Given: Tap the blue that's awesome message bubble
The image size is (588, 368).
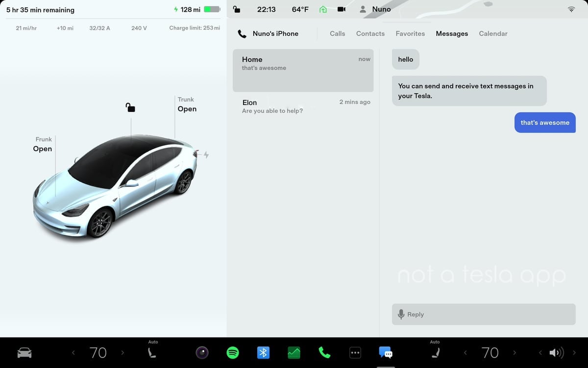Looking at the screenshot, I should click(545, 123).
